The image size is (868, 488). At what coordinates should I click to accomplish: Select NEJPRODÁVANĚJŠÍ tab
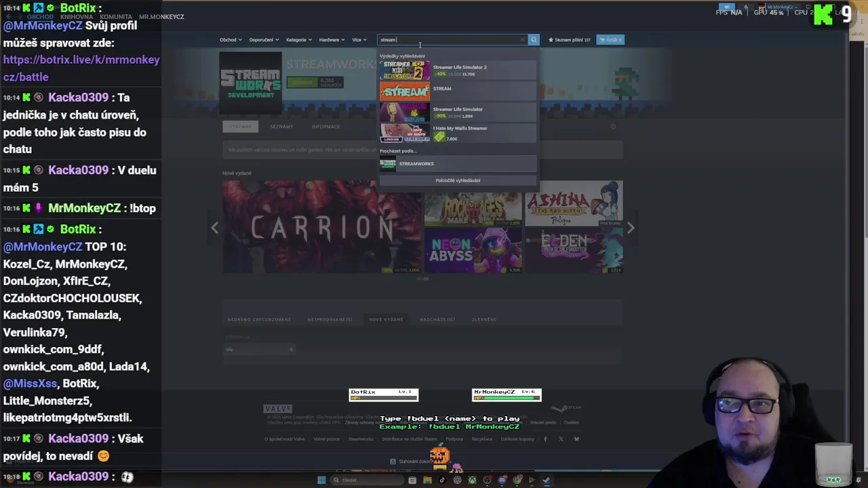[330, 319]
